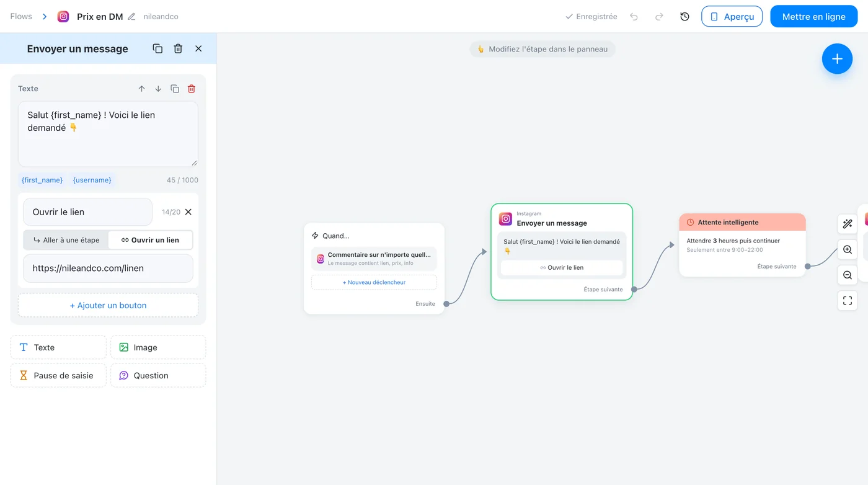Click the blue plus add step button
Screen dimensions: 868x485
(x=837, y=59)
